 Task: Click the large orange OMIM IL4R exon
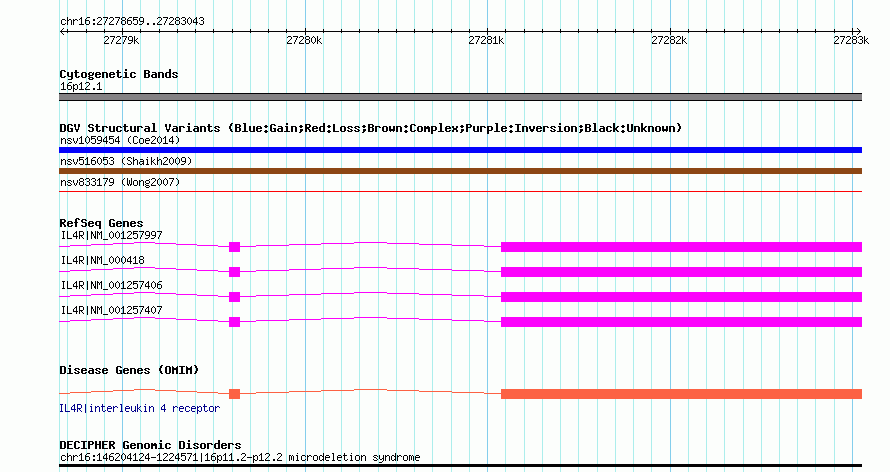682,394
